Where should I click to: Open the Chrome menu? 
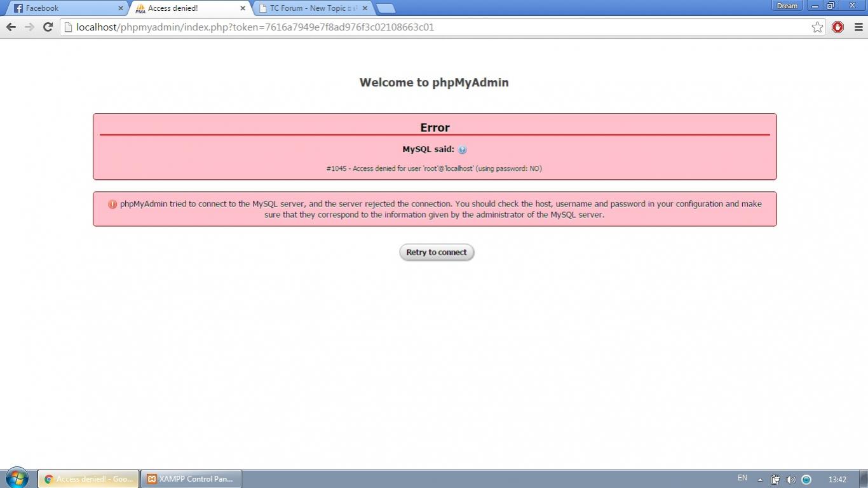click(858, 27)
